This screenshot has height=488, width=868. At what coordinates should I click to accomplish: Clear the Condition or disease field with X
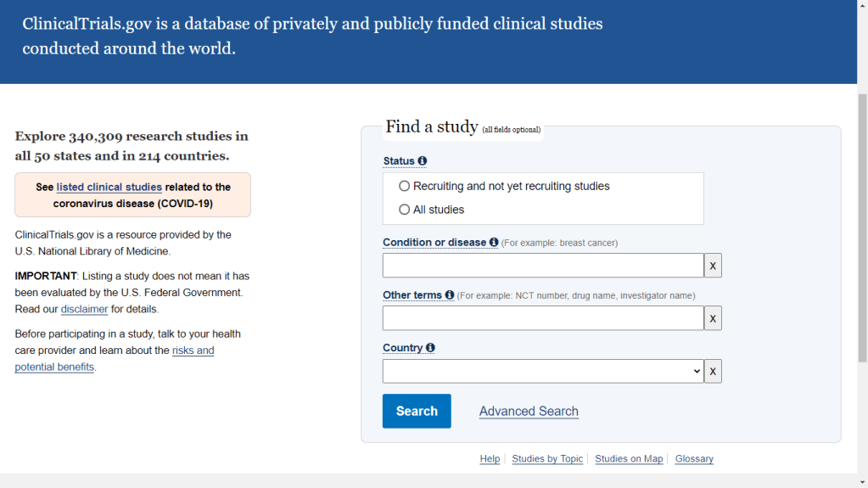pyautogui.click(x=713, y=266)
